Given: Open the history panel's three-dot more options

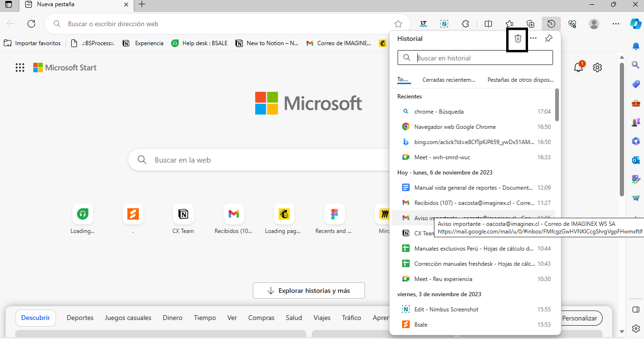Looking at the screenshot, I should pos(533,39).
